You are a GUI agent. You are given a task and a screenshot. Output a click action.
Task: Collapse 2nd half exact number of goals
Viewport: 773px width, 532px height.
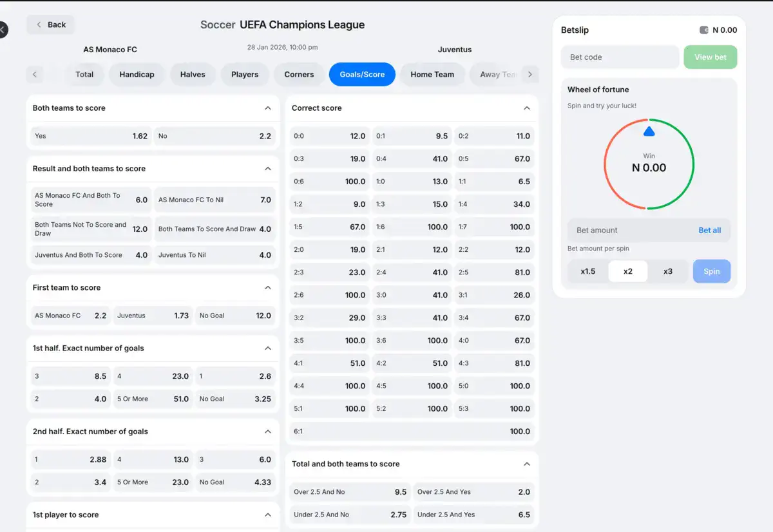(x=268, y=432)
